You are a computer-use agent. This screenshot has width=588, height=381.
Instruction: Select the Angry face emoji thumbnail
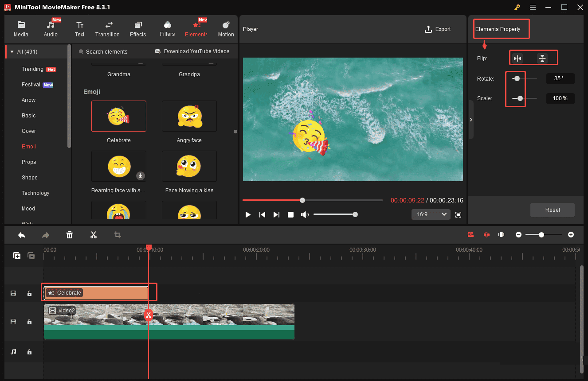(189, 116)
